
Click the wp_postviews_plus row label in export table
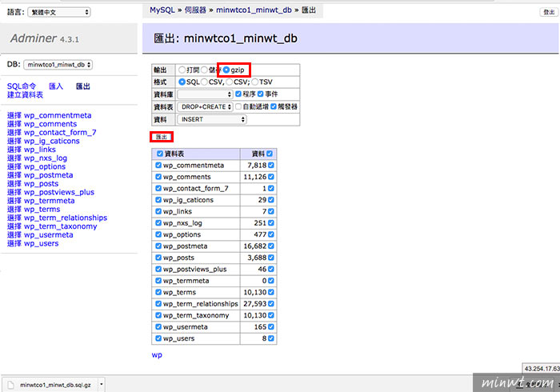195,269
